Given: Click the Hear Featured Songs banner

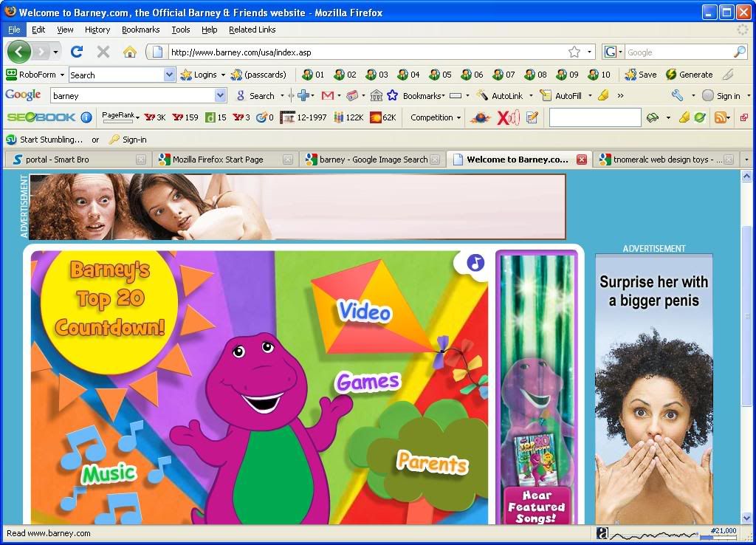Looking at the screenshot, I should click(536, 506).
